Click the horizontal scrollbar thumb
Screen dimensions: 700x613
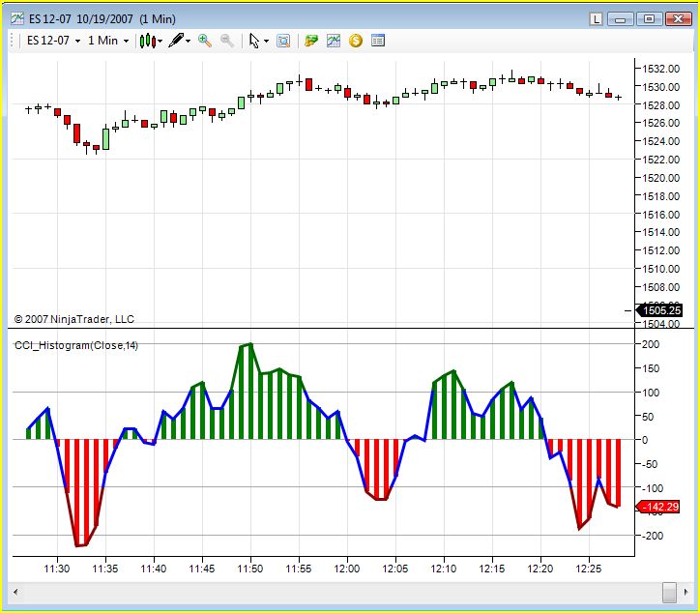(x=669, y=593)
